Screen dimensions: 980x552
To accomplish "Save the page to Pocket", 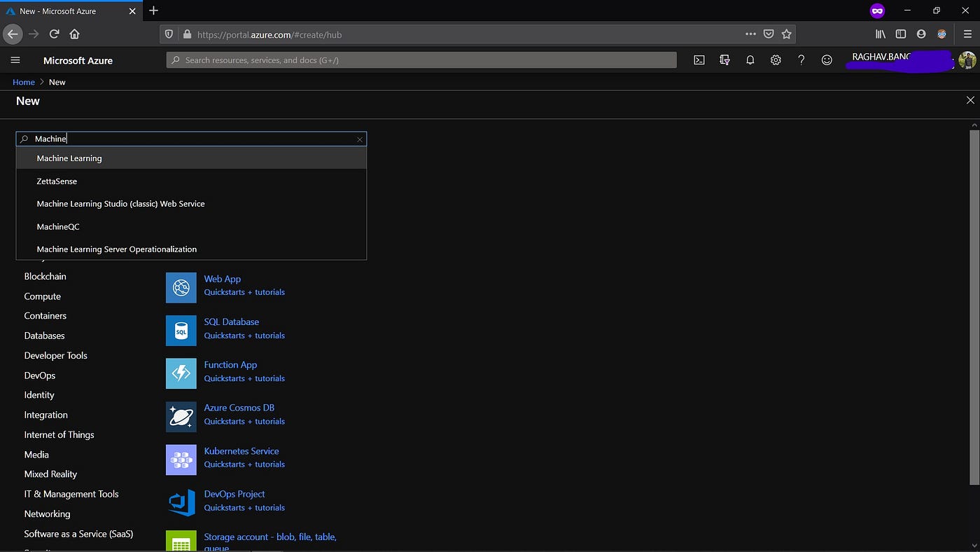I will click(769, 34).
